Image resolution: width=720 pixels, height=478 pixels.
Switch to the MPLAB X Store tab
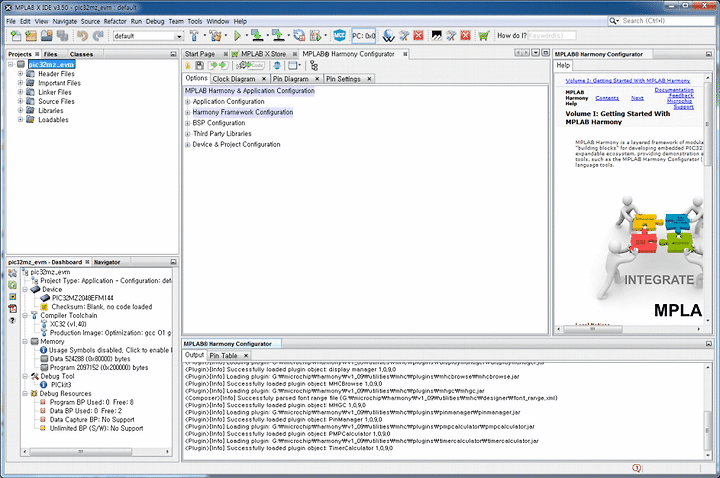[264, 54]
